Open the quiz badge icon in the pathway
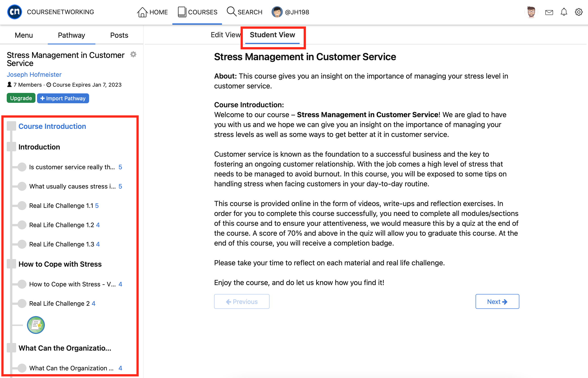 (x=36, y=325)
